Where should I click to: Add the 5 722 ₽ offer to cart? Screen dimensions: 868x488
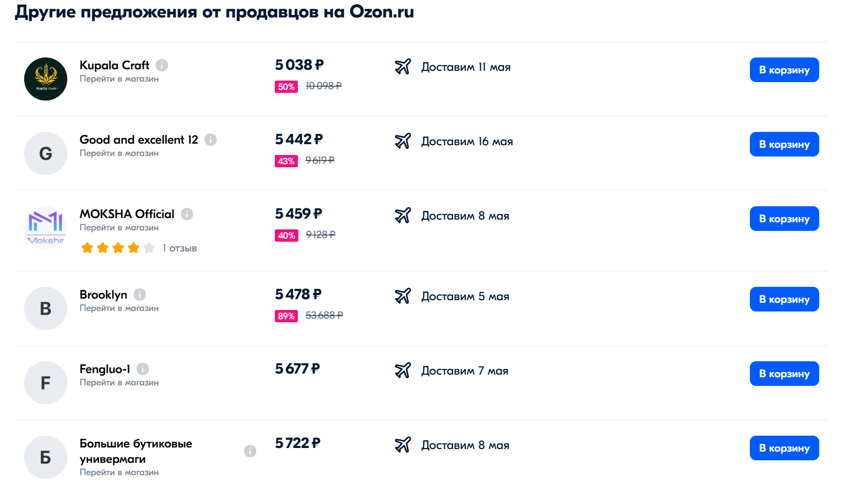[784, 448]
